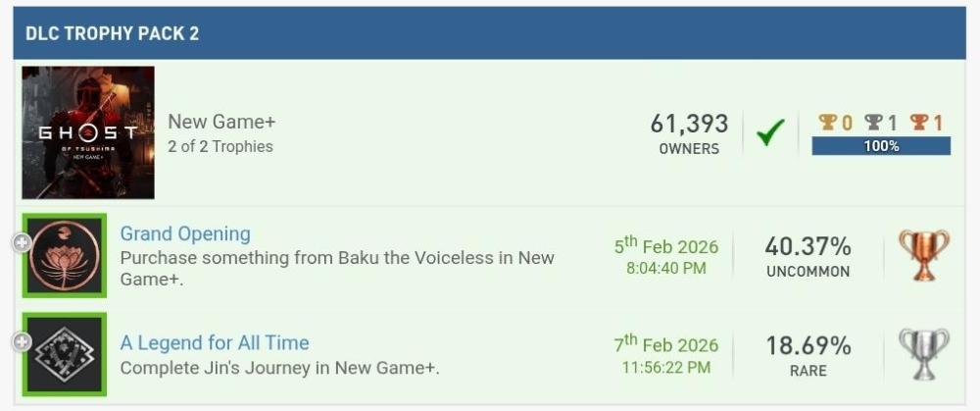Click the silver trophy count icon
Viewport: 980px width, 411px height.
pyautogui.click(x=873, y=123)
